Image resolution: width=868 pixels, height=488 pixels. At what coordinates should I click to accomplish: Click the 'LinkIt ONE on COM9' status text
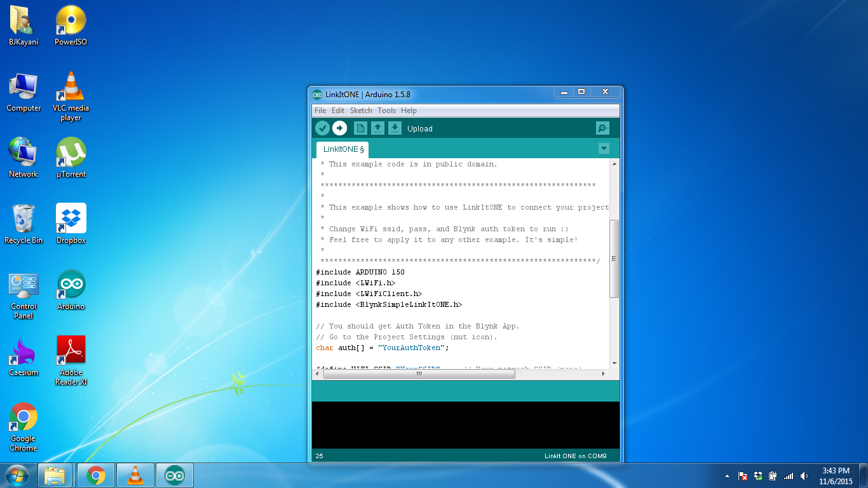point(575,456)
